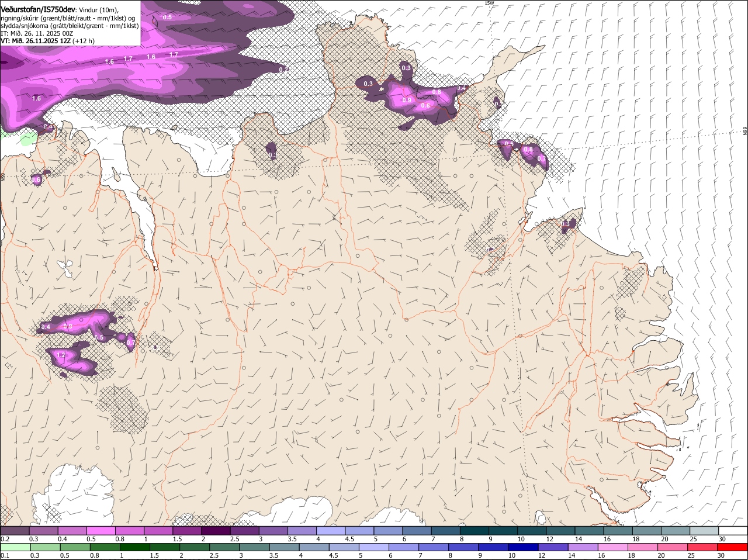The image size is (748, 560).
Task: Pick the light pink 16 swatch, lower legend row
Action: click(x=612, y=547)
